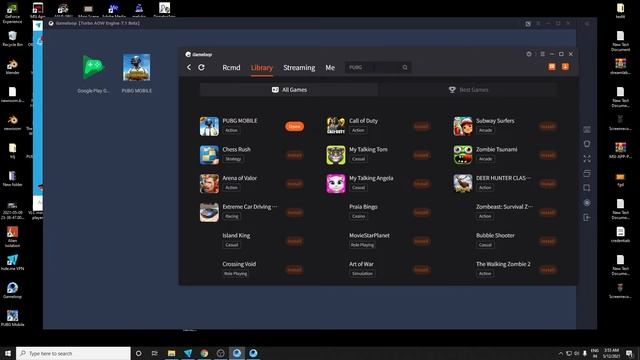Click the orange download icon in header
Image resolution: width=640 pixels, height=360 pixels.
[x=565, y=67]
